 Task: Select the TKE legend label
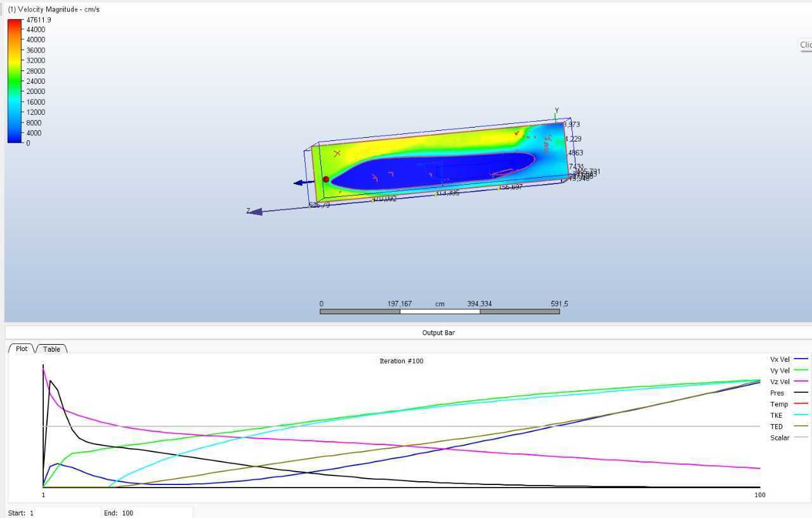[776, 415]
